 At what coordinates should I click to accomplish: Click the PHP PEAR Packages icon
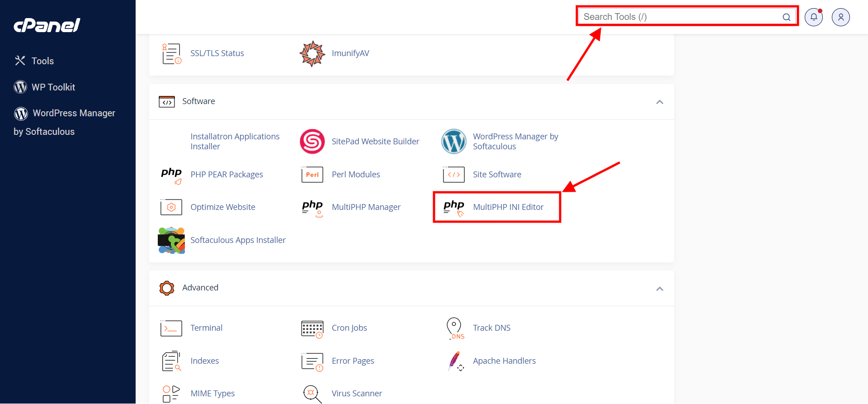[171, 176]
